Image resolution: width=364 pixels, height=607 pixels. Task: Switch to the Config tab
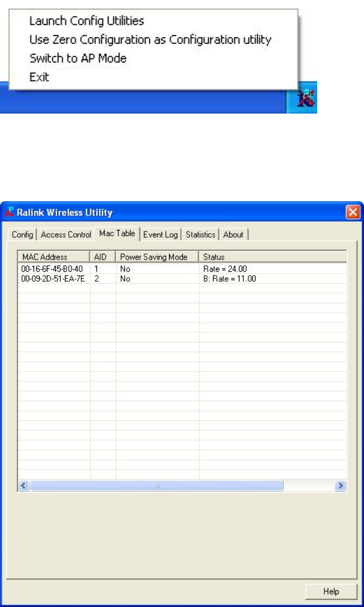pyautogui.click(x=23, y=235)
